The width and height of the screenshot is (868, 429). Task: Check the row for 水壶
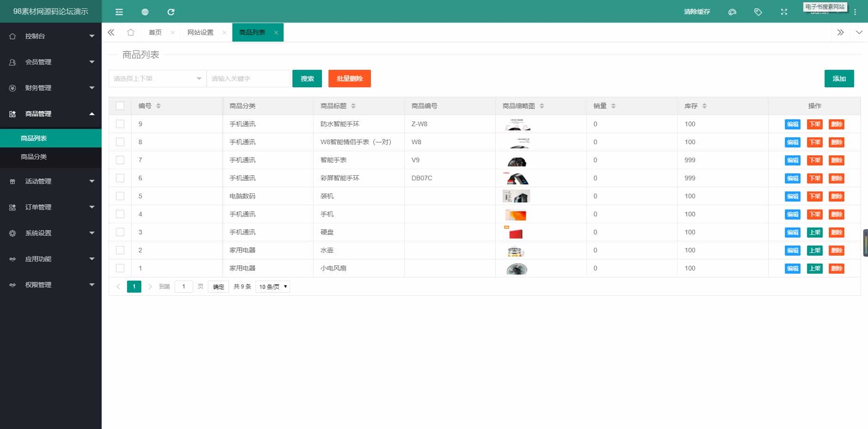[120, 250]
